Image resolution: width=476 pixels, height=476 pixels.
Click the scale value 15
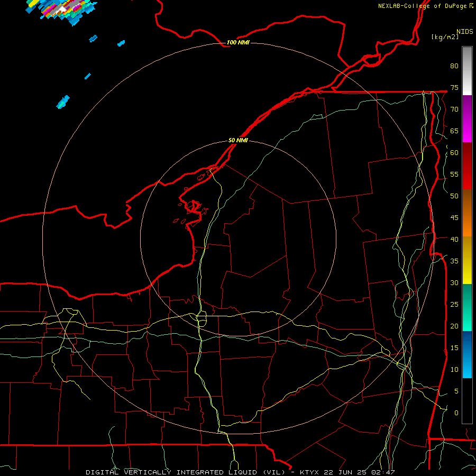[454, 348]
